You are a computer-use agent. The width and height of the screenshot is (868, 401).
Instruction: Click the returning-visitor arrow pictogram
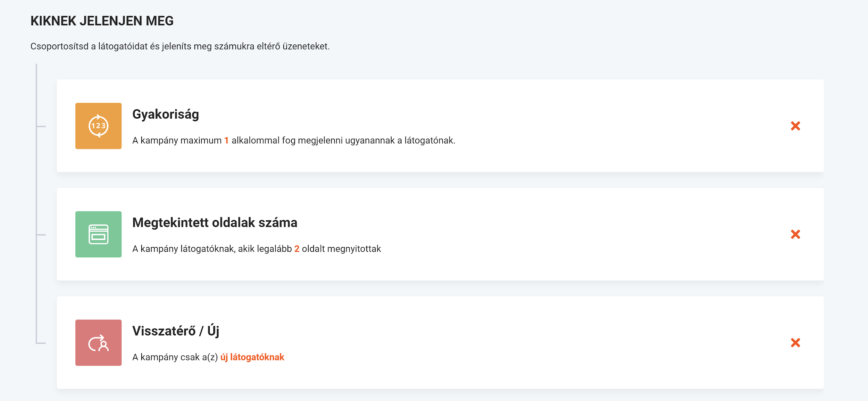(98, 343)
